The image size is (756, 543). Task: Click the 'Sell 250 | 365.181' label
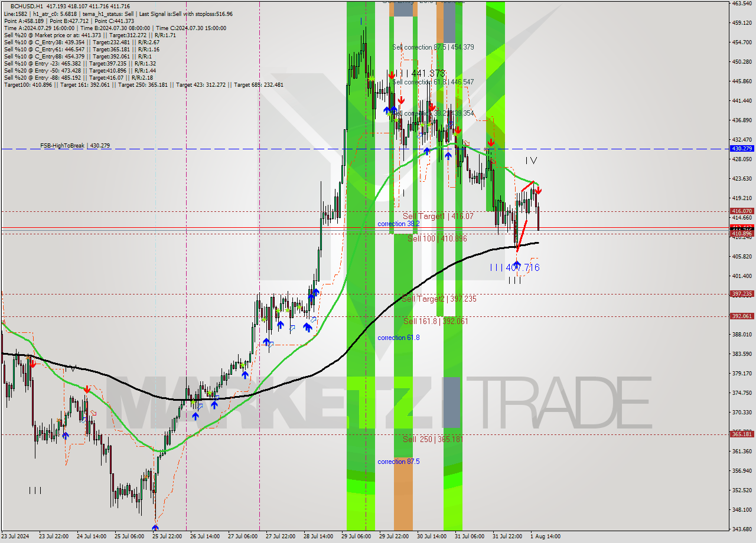(433, 439)
